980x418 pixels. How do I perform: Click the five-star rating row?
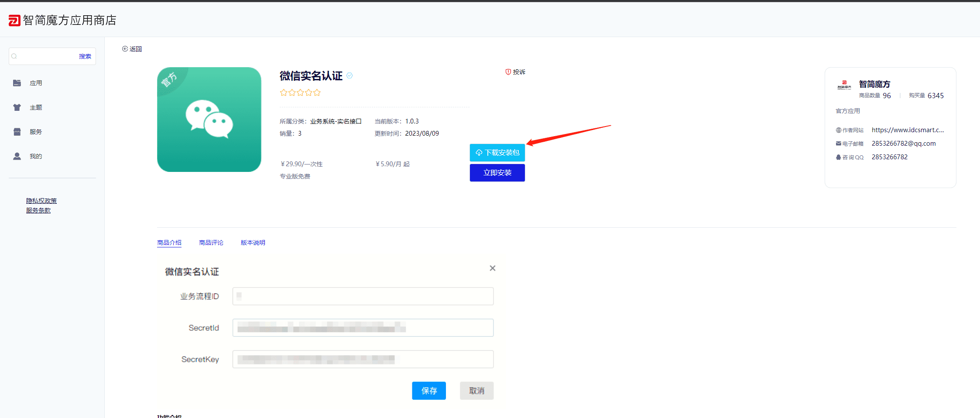tap(300, 93)
